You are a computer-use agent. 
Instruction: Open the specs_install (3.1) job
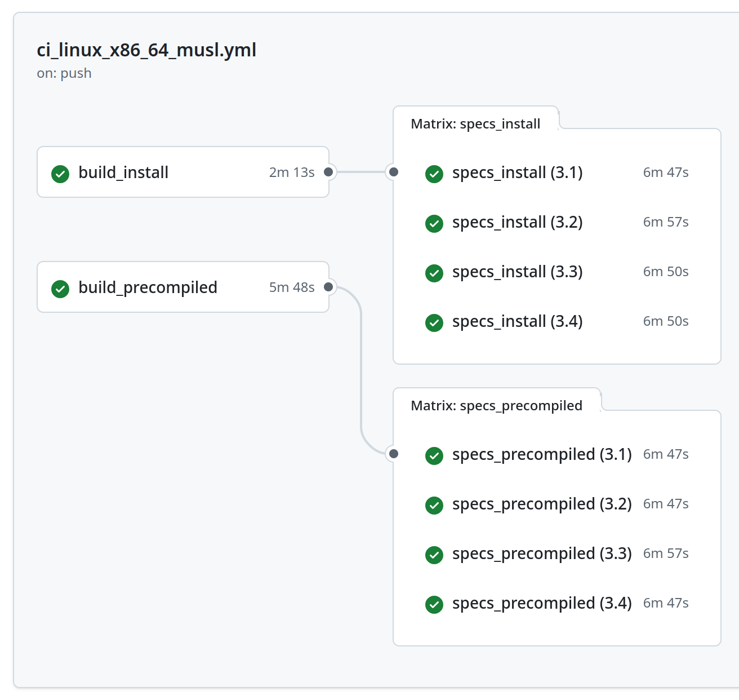pyautogui.click(x=557, y=172)
